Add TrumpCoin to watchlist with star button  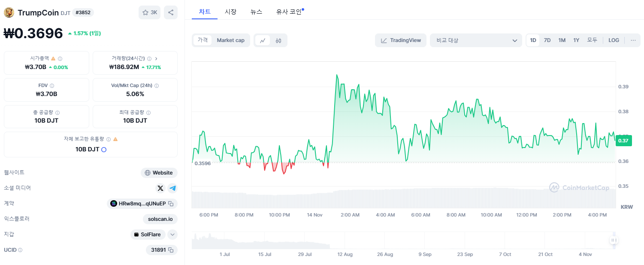(x=149, y=12)
